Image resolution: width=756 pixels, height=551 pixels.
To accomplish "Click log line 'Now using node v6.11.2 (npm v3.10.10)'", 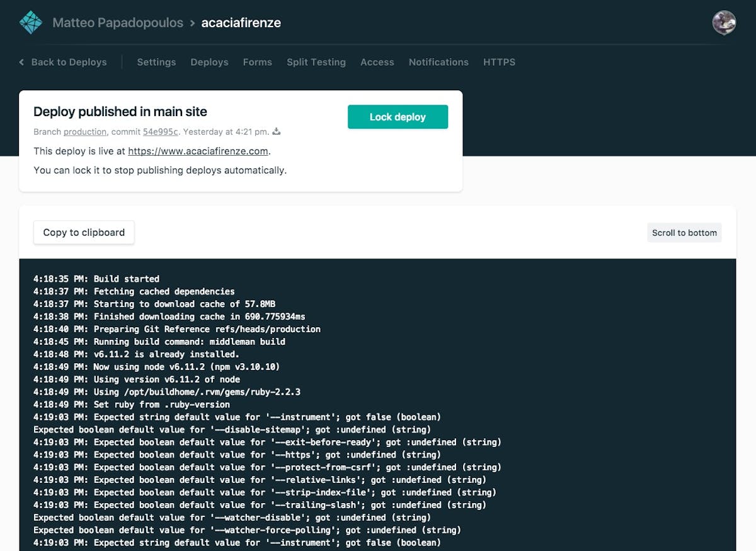I will pos(157,367).
